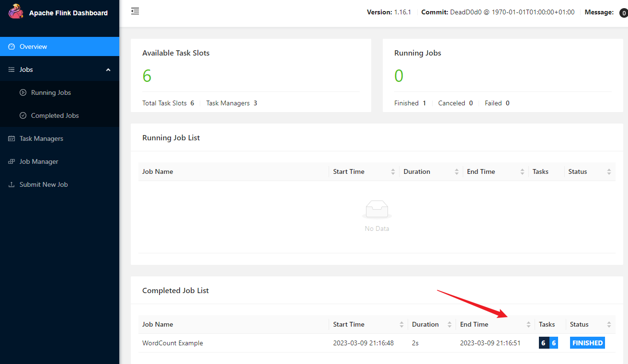
Task: Click the Overview dashboard icon
Action: tap(12, 46)
